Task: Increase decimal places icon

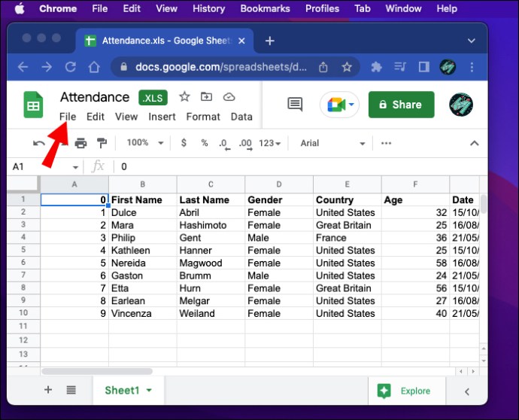Action: (246, 144)
